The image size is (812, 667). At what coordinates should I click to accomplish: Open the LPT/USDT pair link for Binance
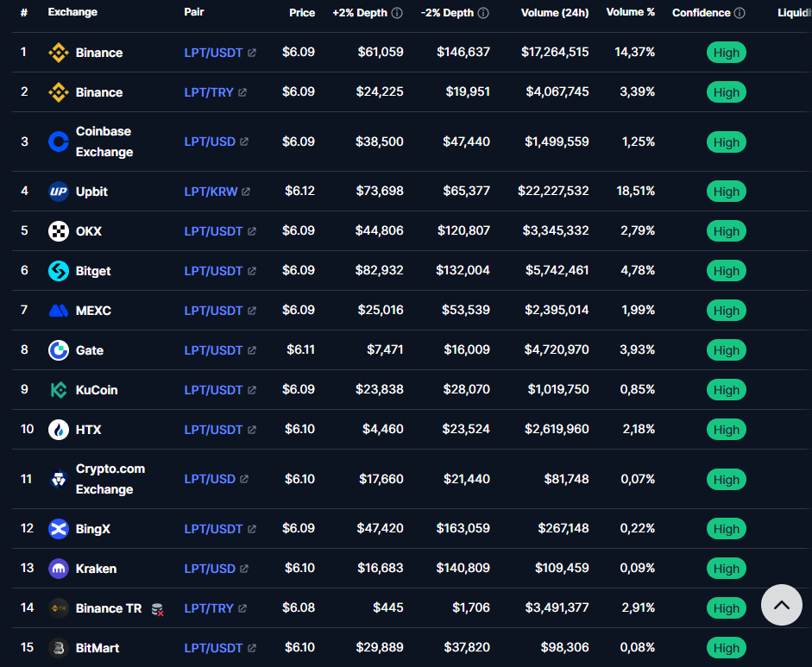(214, 52)
